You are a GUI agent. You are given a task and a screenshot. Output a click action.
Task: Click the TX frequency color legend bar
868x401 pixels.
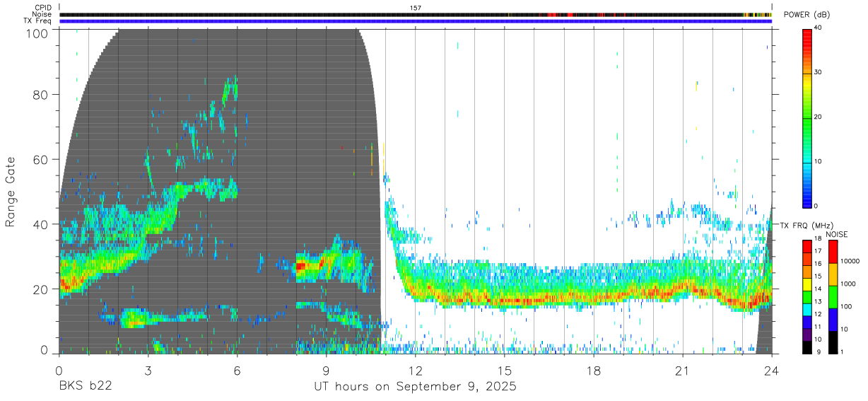click(807, 297)
